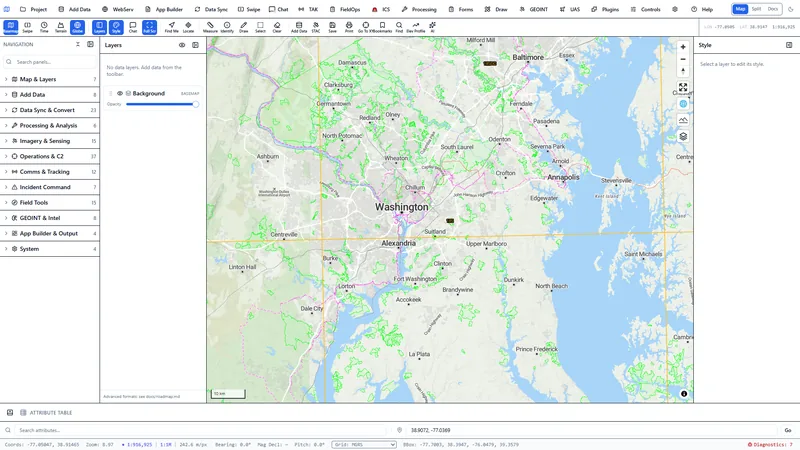Open the Plugins menu
The image size is (800, 450).
point(606,9)
